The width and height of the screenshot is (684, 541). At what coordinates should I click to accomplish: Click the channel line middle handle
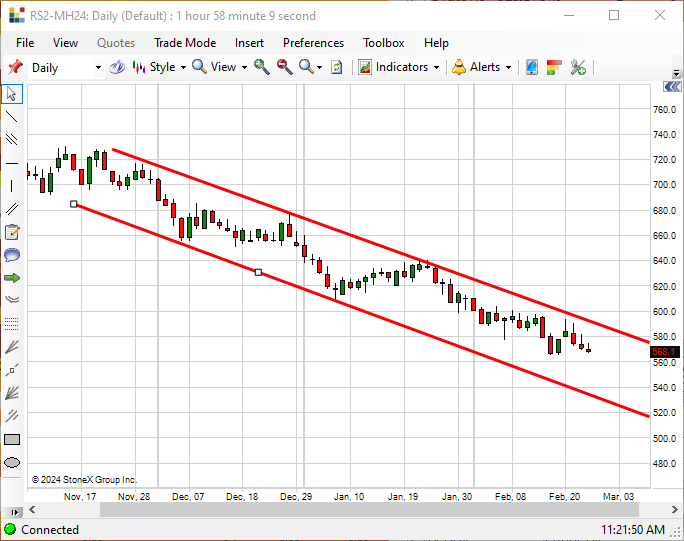(258, 272)
